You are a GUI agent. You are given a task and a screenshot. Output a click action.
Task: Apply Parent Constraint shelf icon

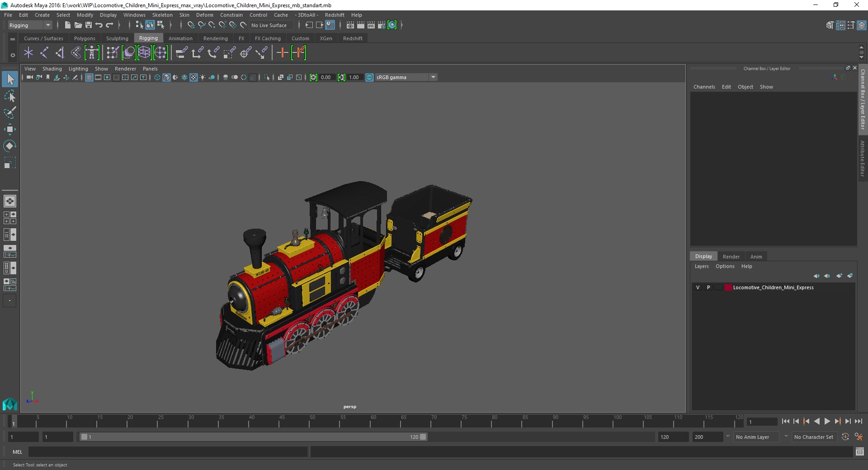pos(182,53)
